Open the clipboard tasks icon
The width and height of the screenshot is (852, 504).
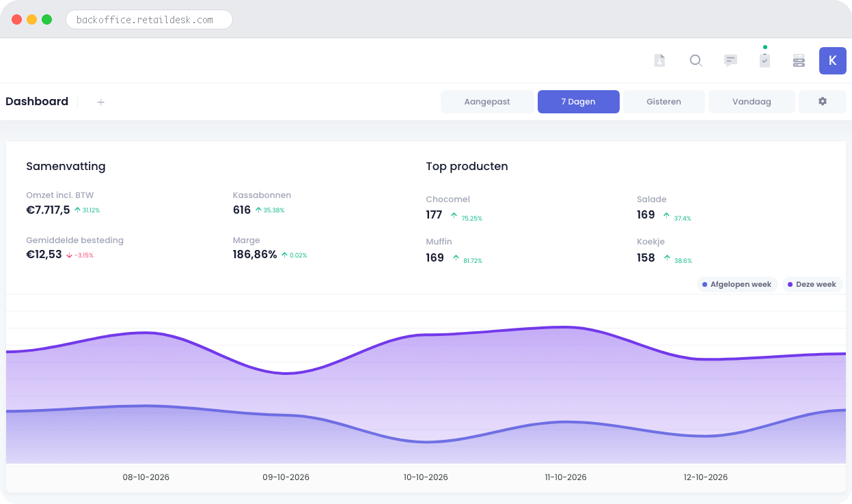pos(765,60)
